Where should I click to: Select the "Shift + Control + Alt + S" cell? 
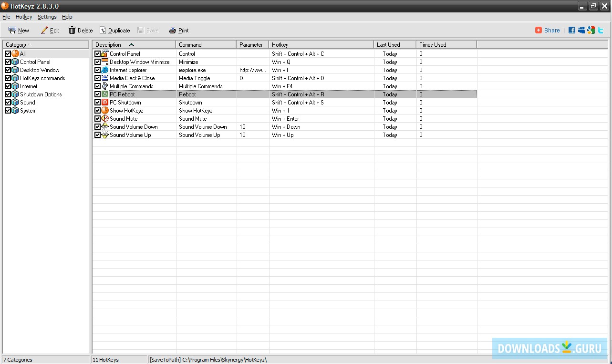click(x=298, y=103)
